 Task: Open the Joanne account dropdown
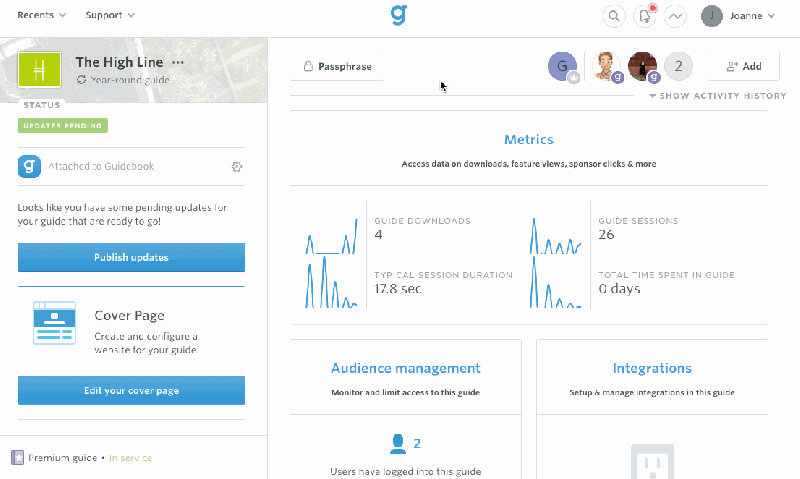[752, 16]
